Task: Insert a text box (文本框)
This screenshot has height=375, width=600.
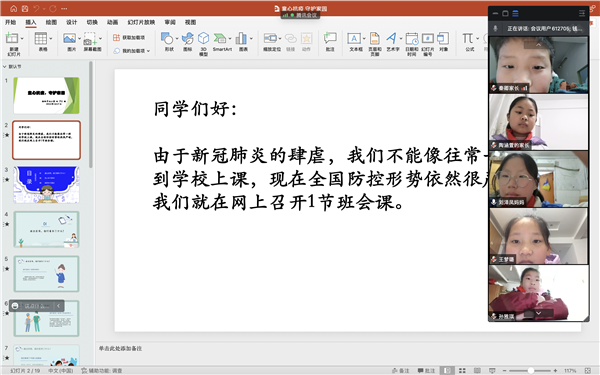Action: 356,42
